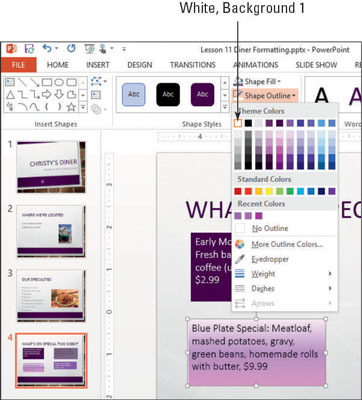The width and height of the screenshot is (362, 400).
Task: Select the Text Box shape in gallery
Action: coord(10,82)
